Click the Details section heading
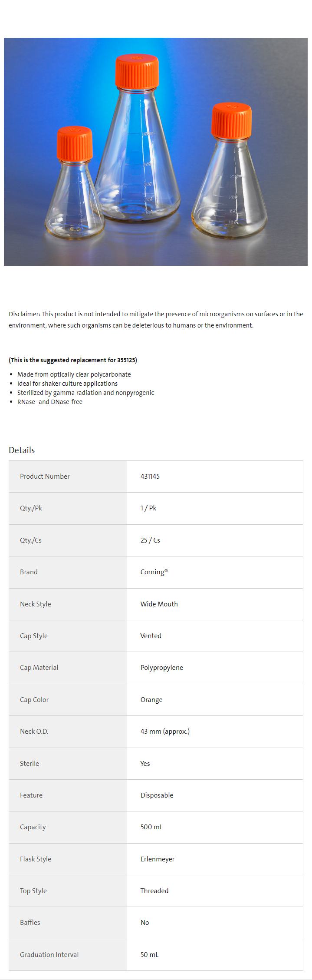312x980 pixels. 22,450
